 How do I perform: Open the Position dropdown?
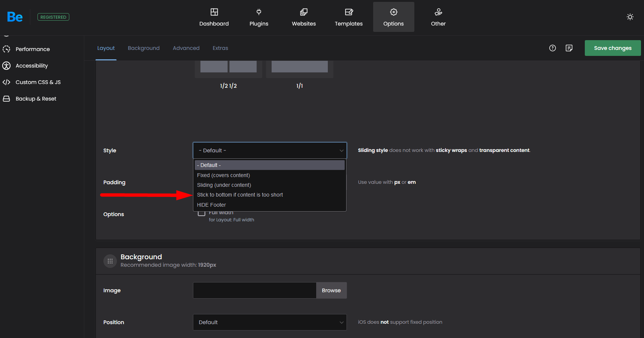pyautogui.click(x=270, y=322)
